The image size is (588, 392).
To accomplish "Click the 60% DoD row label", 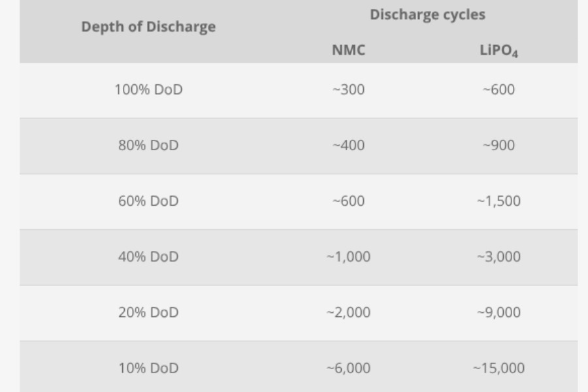I will (148, 201).
